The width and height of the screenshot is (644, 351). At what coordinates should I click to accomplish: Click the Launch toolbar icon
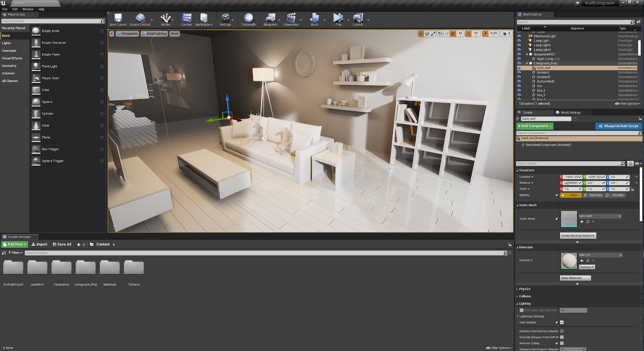pyautogui.click(x=358, y=19)
